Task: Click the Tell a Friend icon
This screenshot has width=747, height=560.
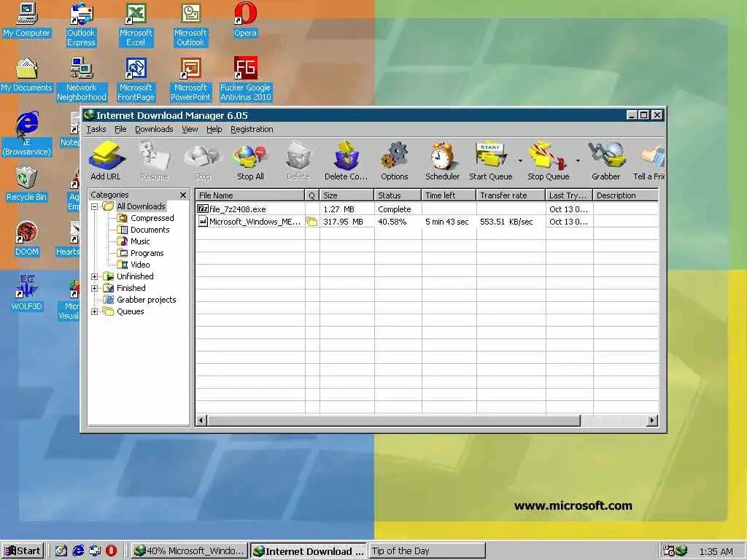Action: point(649,160)
